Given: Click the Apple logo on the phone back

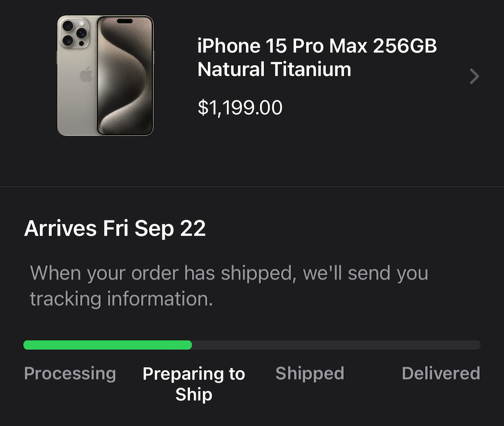Looking at the screenshot, I should 86,74.
